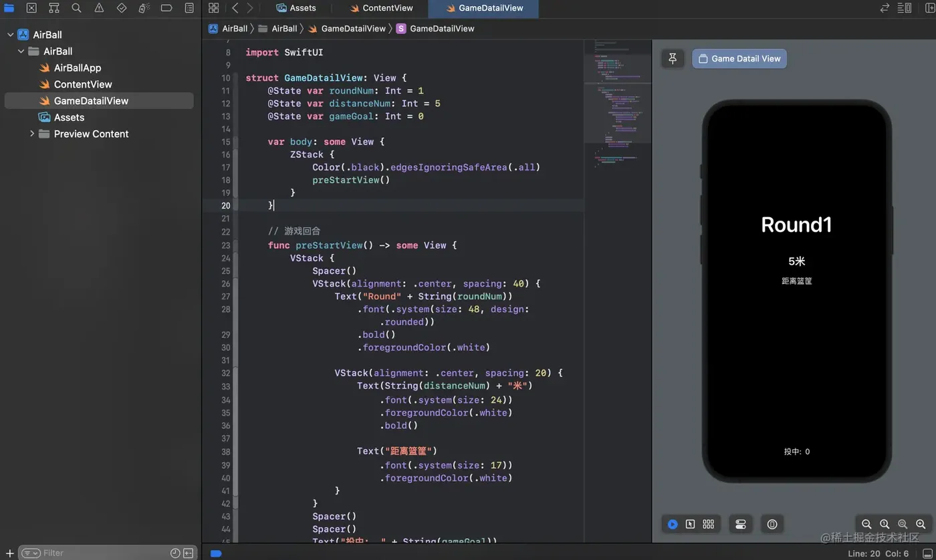
Task: Open Preview on Device options
Action: point(772,525)
